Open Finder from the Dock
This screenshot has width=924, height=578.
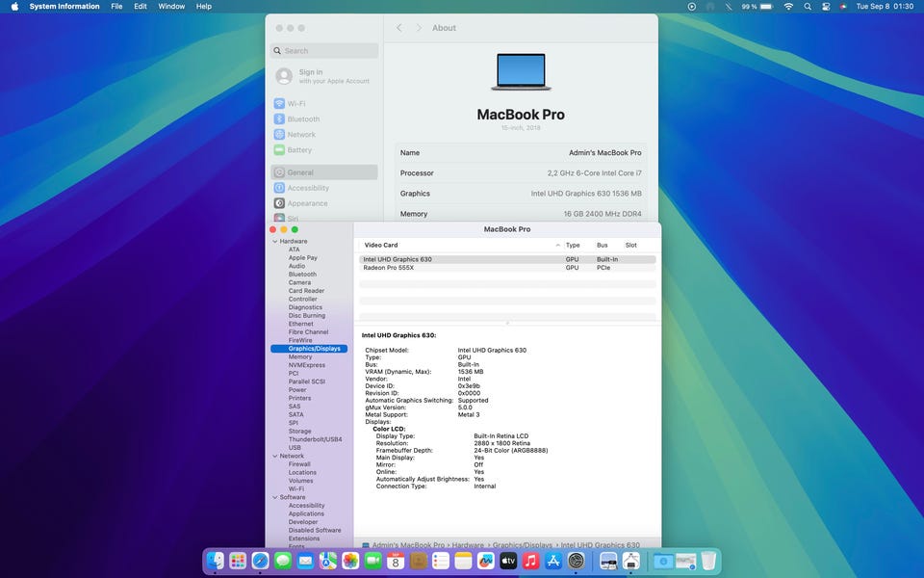pos(216,561)
